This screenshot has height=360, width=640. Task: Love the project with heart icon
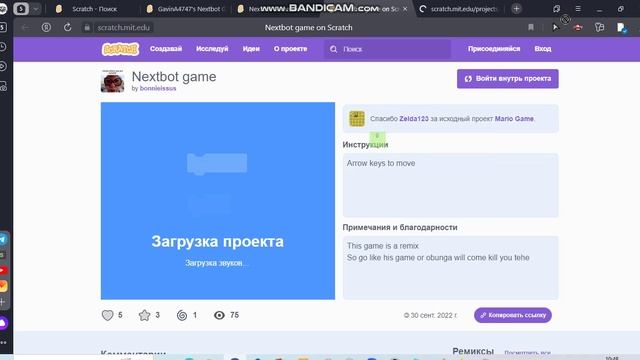click(x=107, y=315)
